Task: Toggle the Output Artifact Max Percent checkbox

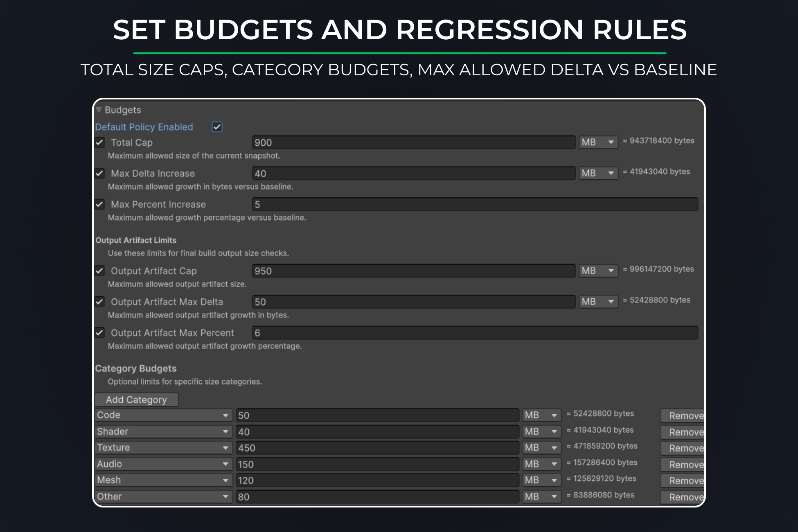Action: pos(99,333)
